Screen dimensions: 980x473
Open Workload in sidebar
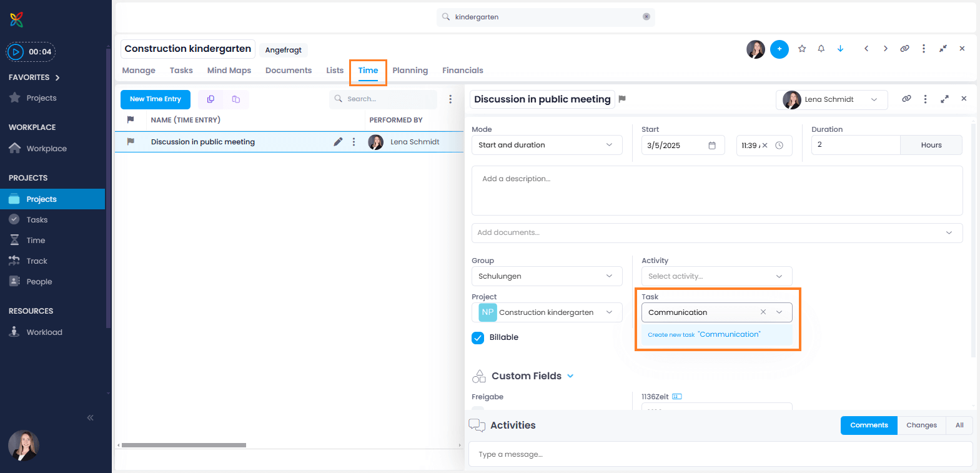click(44, 332)
